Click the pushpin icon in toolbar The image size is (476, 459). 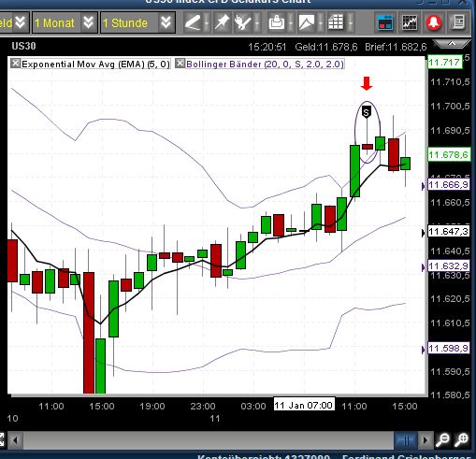coord(222,22)
